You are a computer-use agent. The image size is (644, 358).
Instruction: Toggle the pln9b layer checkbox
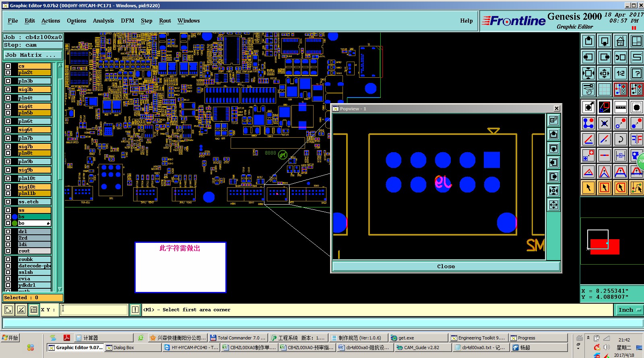click(8, 161)
